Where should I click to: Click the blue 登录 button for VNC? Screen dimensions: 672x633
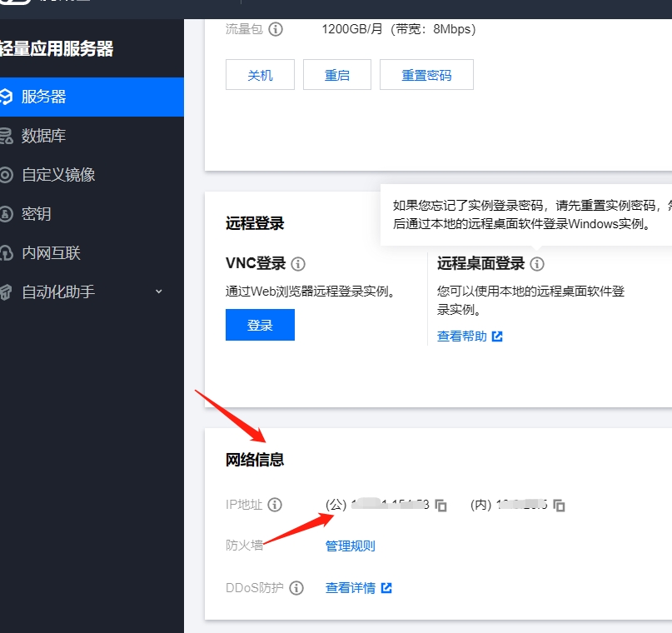260,326
